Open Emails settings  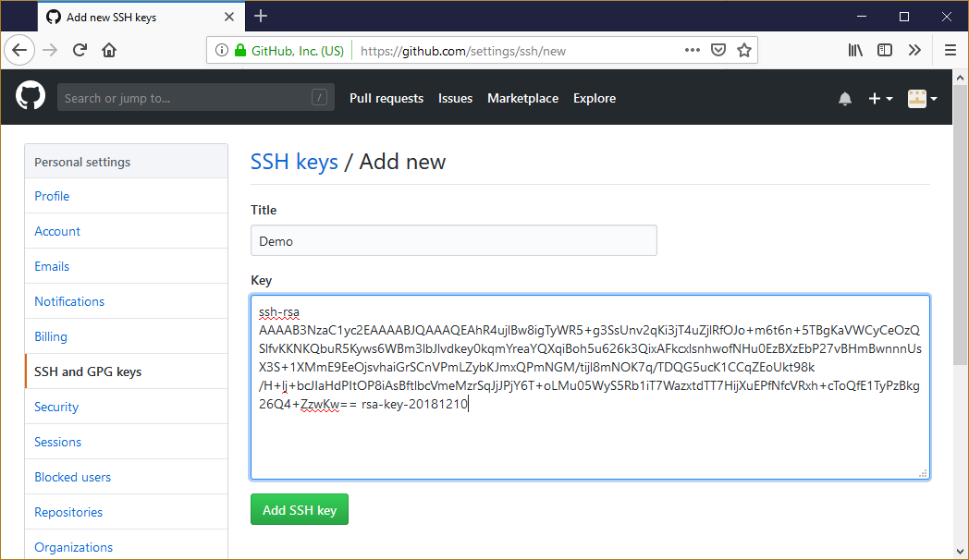click(126, 266)
